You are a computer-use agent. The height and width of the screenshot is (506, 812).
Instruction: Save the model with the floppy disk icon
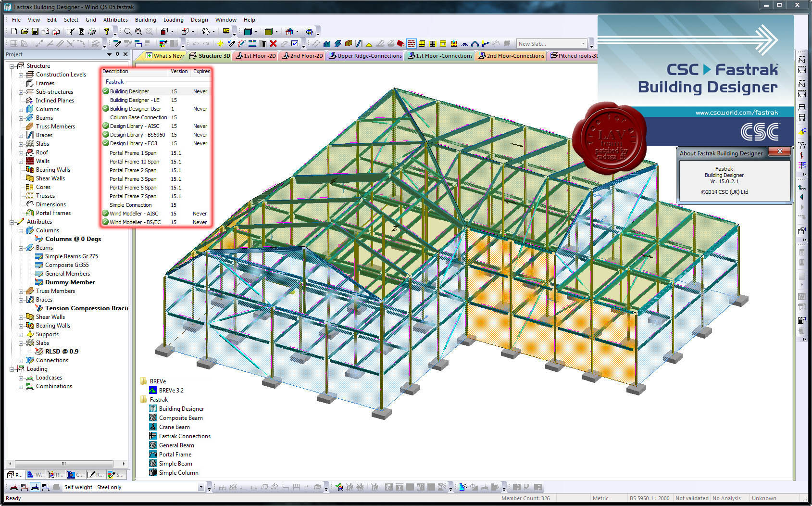(35, 31)
